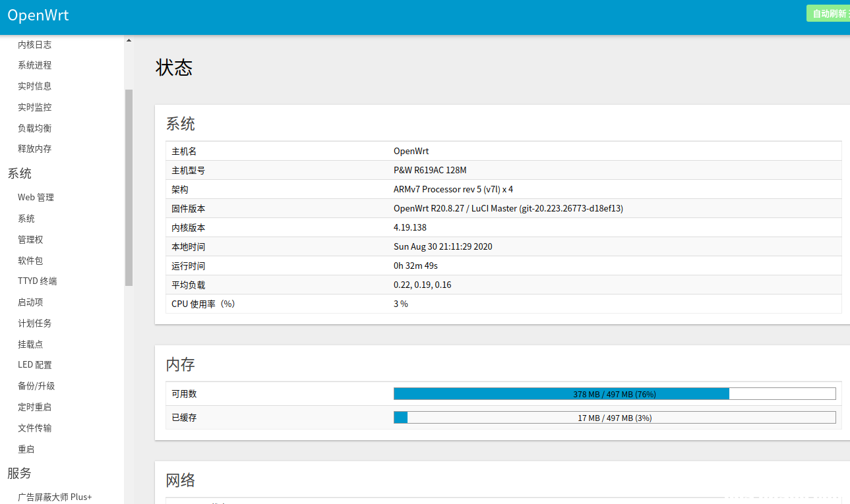850x504 pixels.
Task: Open 实时监控 monitoring page
Action: pos(34,107)
